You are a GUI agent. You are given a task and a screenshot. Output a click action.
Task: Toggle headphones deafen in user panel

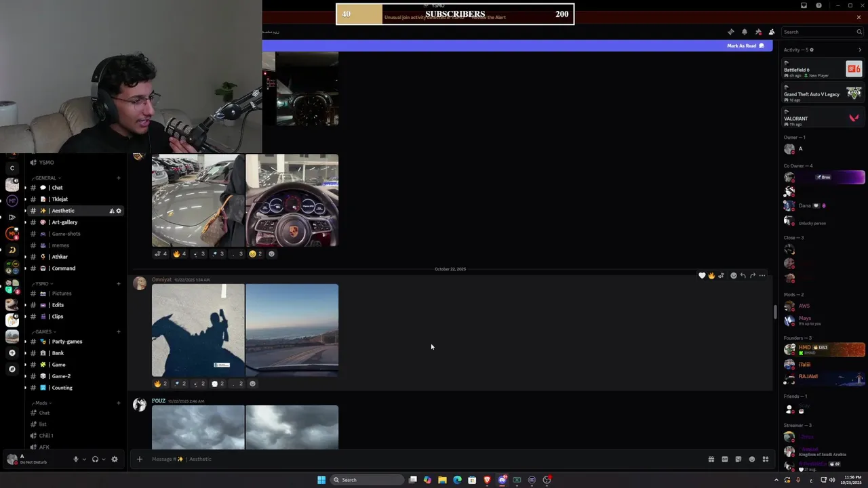95,459
